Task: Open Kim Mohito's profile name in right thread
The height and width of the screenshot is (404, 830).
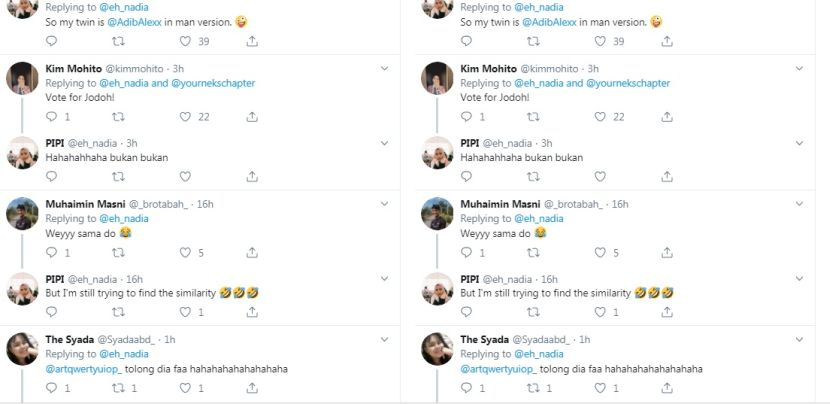Action: tap(490, 68)
